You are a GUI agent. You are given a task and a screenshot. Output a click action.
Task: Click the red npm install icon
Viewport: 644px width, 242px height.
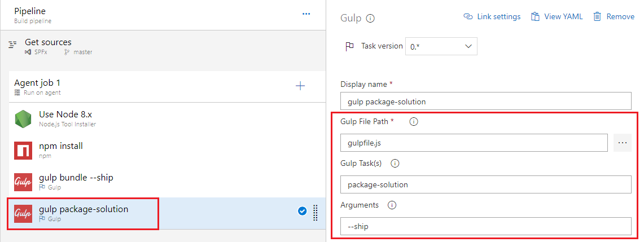[x=23, y=151]
